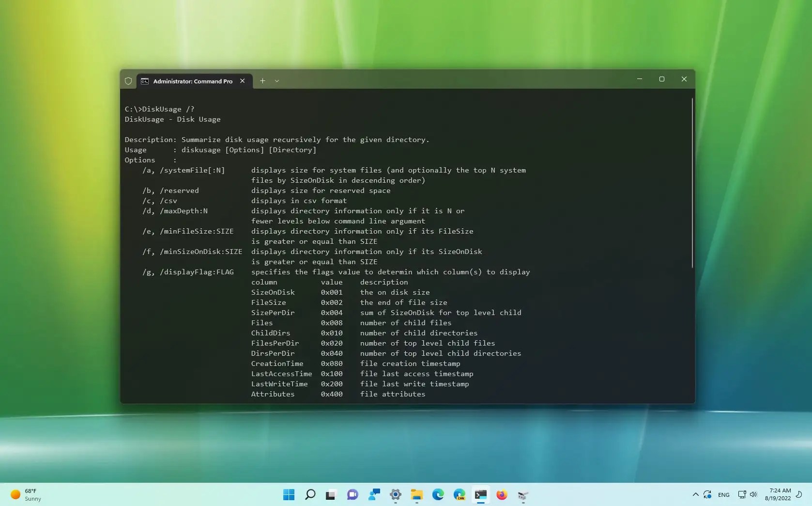
Task: Launch Firefox from the taskbar
Action: click(502, 495)
